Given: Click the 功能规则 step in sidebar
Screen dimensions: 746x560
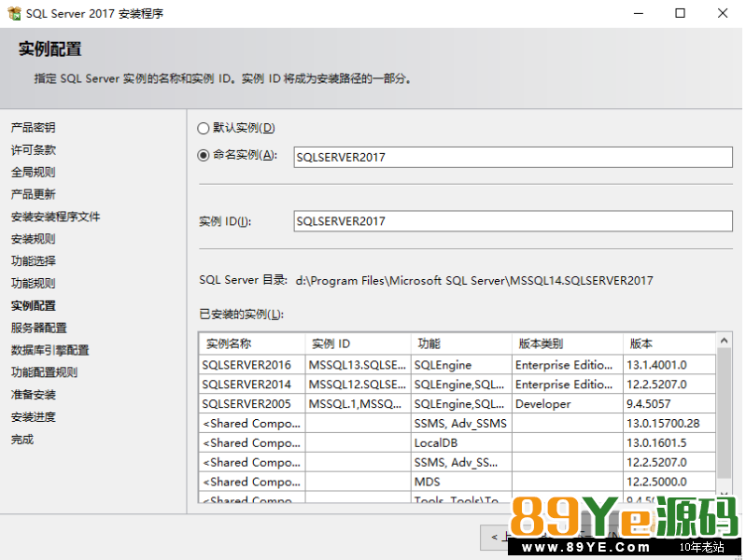Looking at the screenshot, I should coord(34,283).
